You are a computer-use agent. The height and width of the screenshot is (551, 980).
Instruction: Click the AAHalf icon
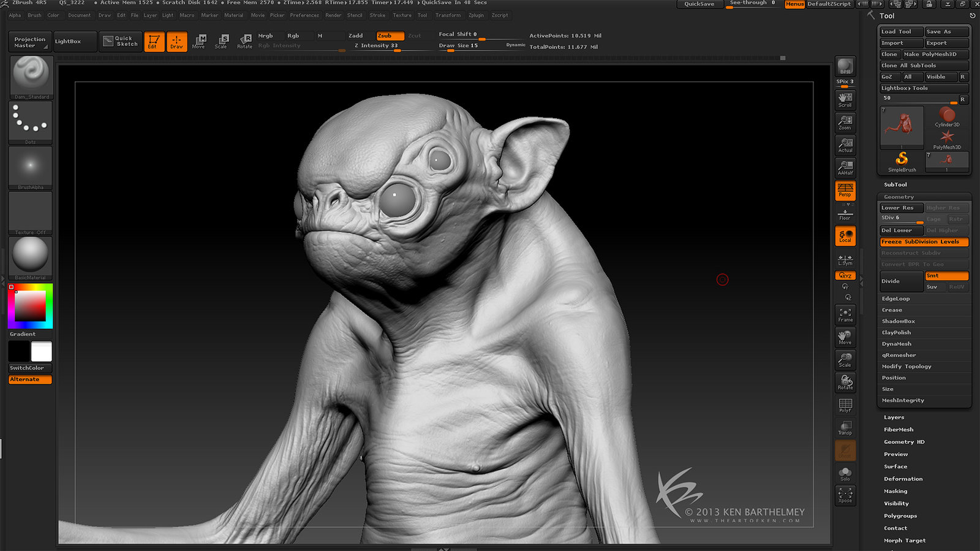point(845,168)
